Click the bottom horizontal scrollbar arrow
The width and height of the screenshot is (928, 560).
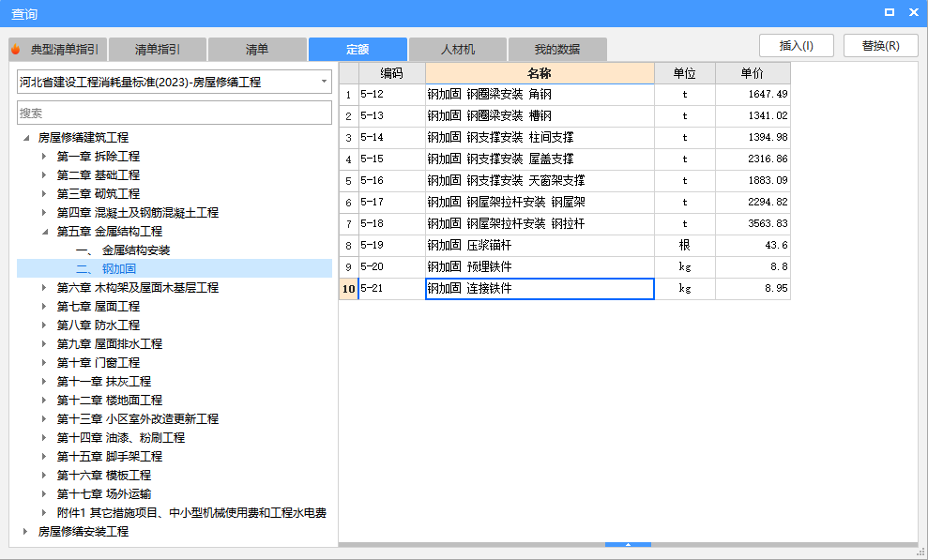(627, 544)
